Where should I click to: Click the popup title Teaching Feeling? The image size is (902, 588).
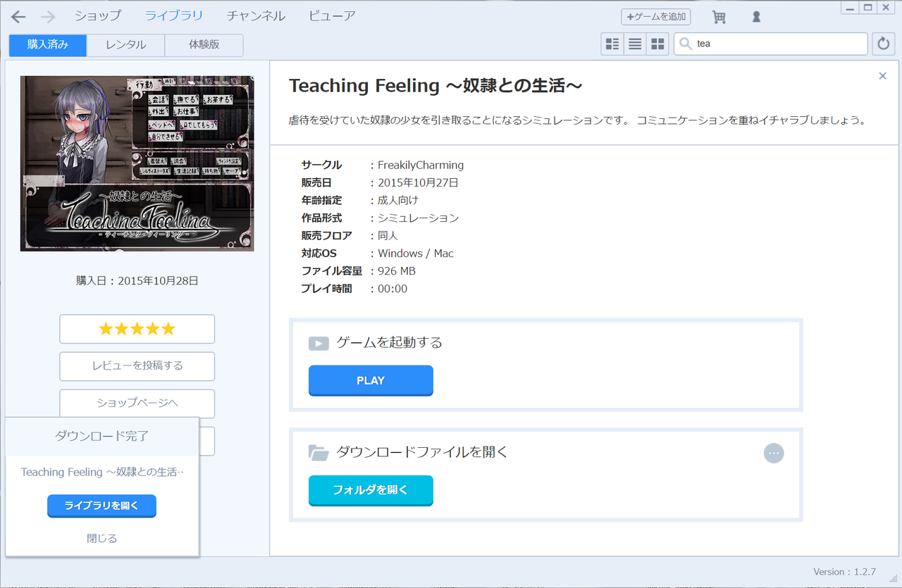pos(102,473)
